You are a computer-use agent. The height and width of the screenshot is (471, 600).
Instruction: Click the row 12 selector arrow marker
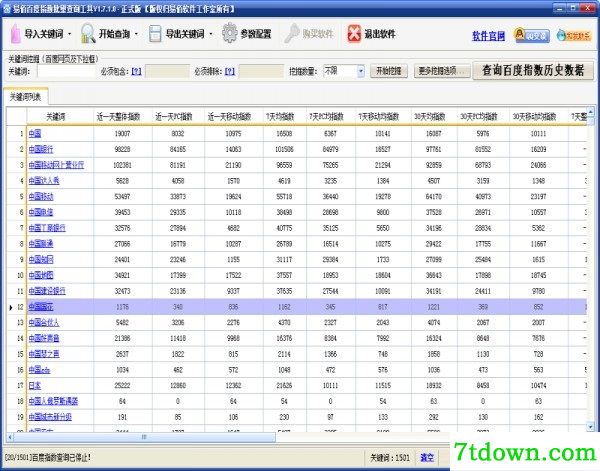coord(10,307)
